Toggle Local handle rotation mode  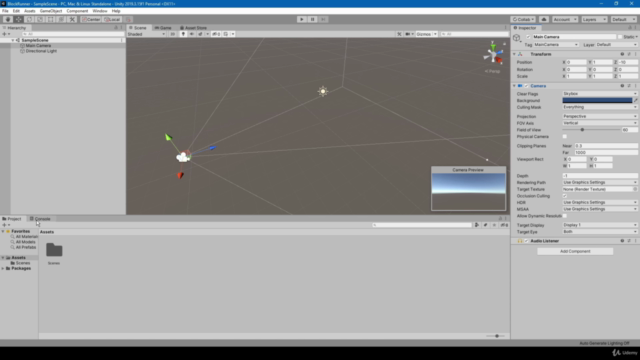(x=112, y=19)
